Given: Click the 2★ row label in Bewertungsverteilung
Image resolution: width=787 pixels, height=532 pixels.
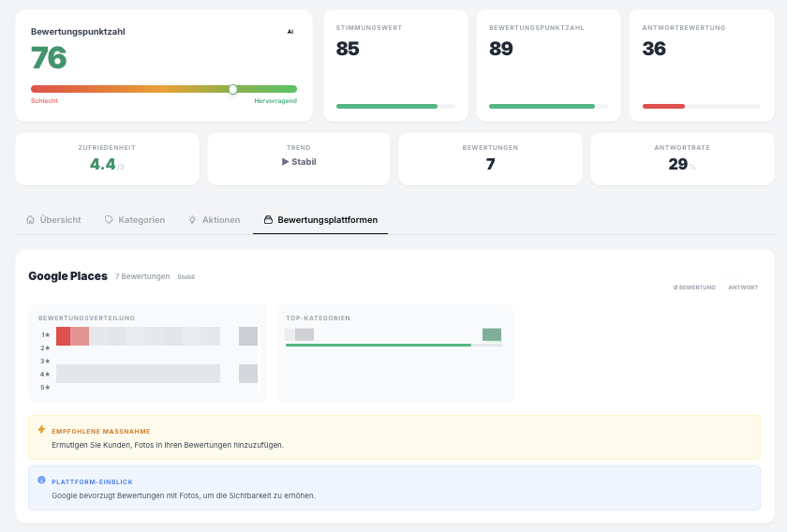Looking at the screenshot, I should click(45, 348).
